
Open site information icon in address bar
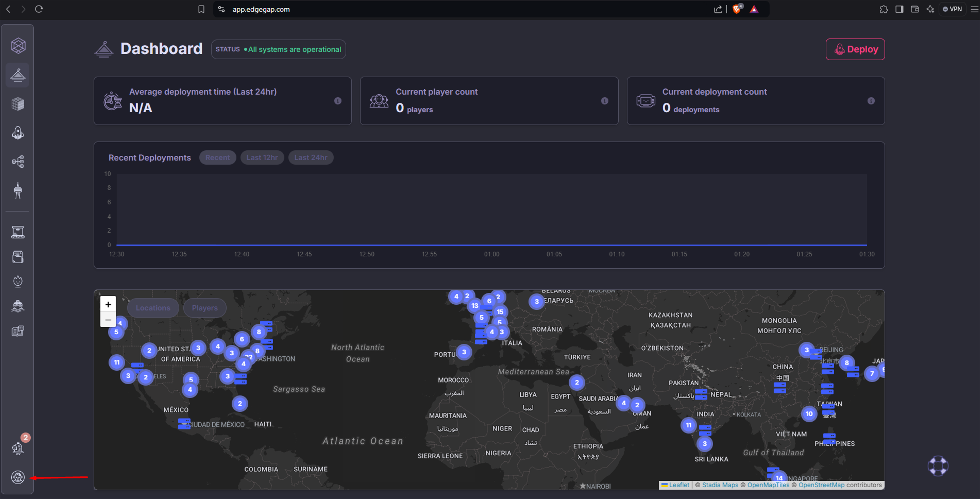222,9
